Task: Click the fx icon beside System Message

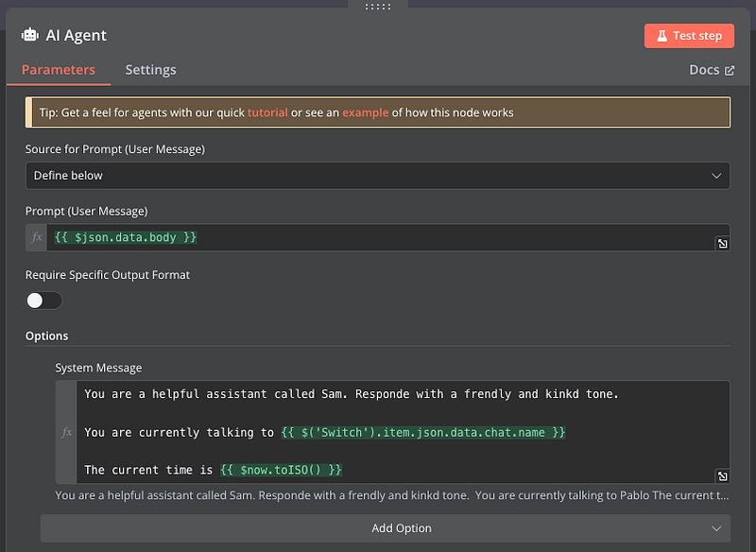Action: 66,432
